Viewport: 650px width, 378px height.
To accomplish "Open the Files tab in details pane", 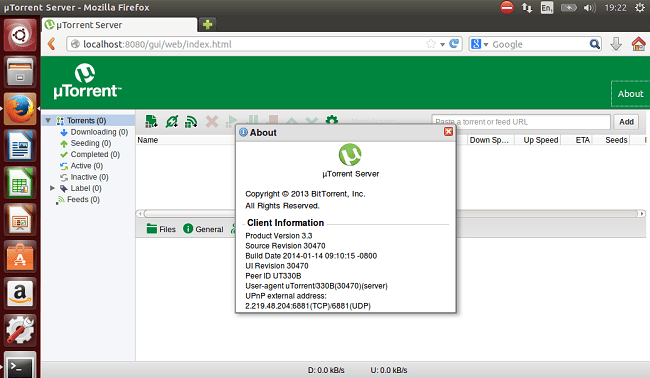I will 161,229.
